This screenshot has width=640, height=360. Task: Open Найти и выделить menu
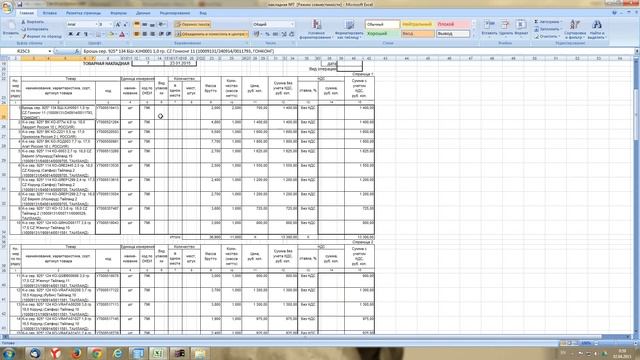[596, 29]
